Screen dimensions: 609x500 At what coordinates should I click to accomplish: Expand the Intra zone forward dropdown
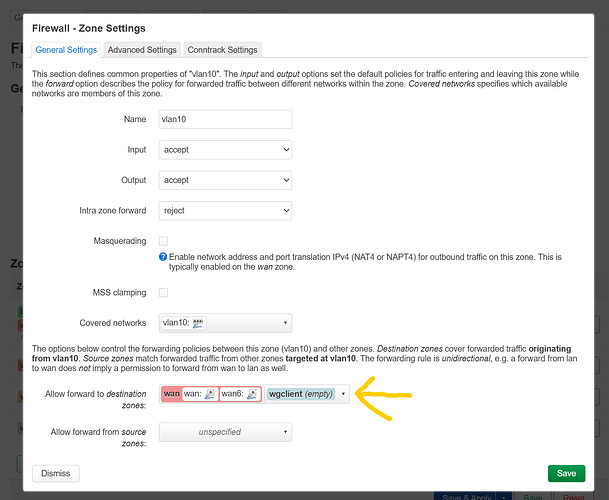tap(225, 211)
